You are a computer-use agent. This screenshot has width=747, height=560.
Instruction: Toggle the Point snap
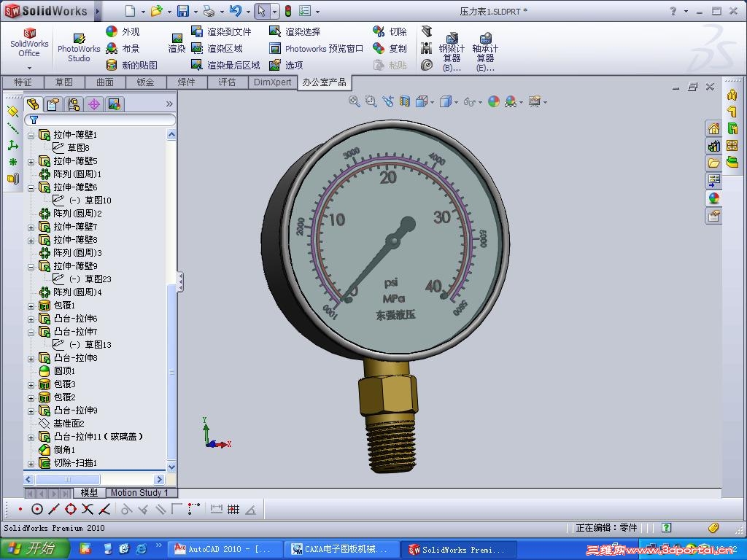click(20, 510)
